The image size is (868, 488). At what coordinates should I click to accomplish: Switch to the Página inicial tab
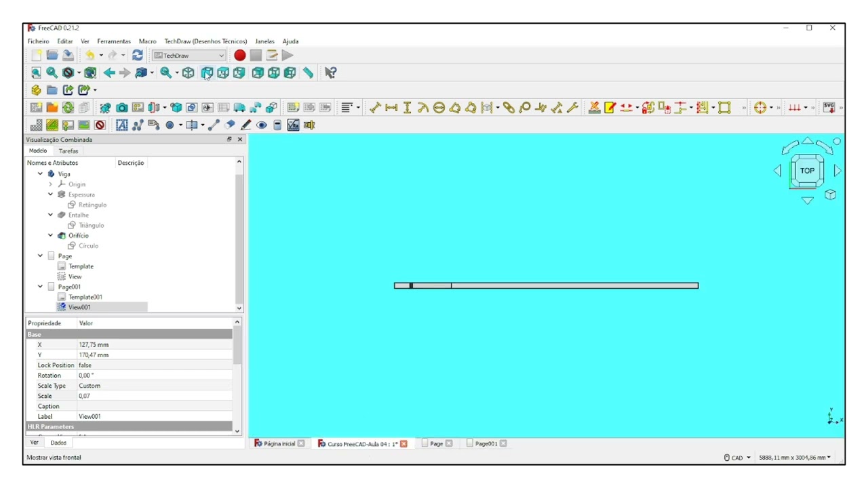[x=279, y=444]
